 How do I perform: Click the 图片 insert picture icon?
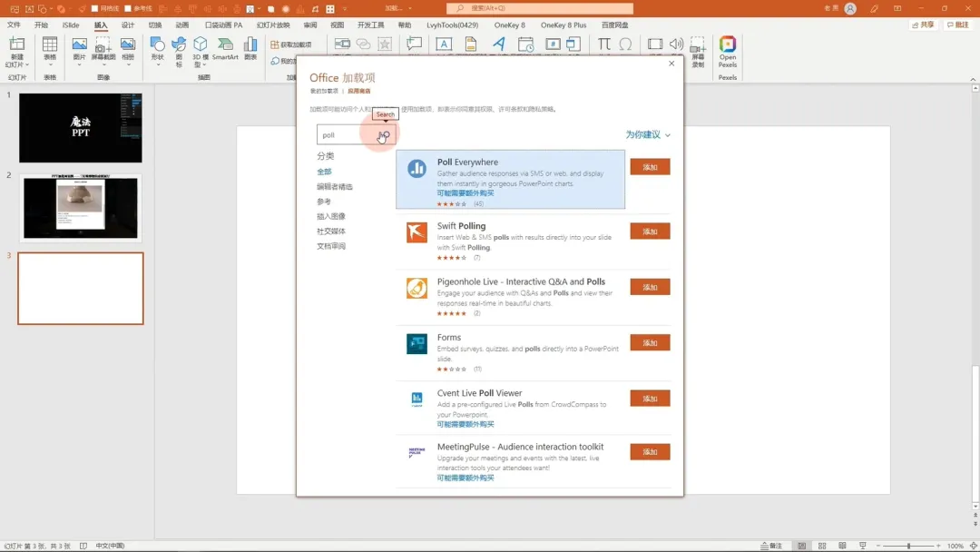[x=79, y=44]
